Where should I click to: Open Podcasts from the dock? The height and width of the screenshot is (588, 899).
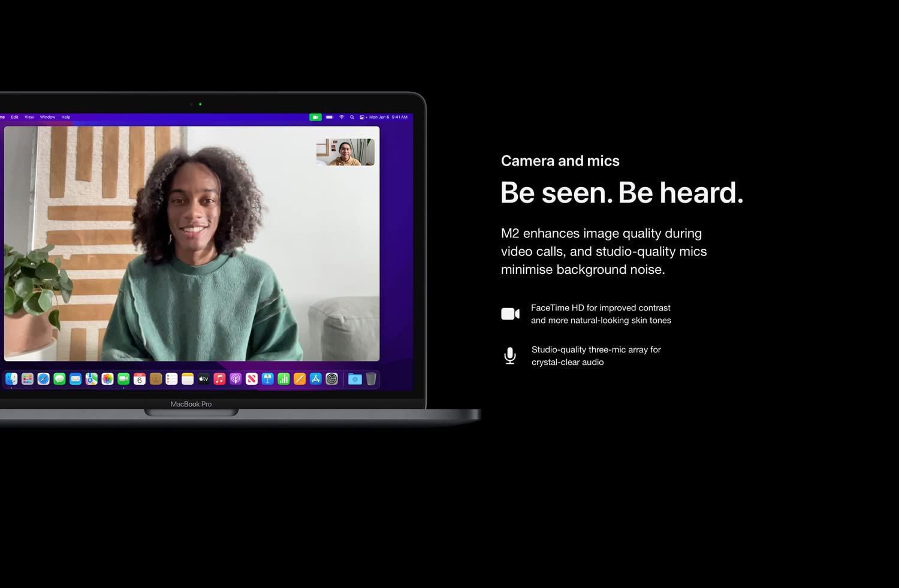tap(236, 379)
